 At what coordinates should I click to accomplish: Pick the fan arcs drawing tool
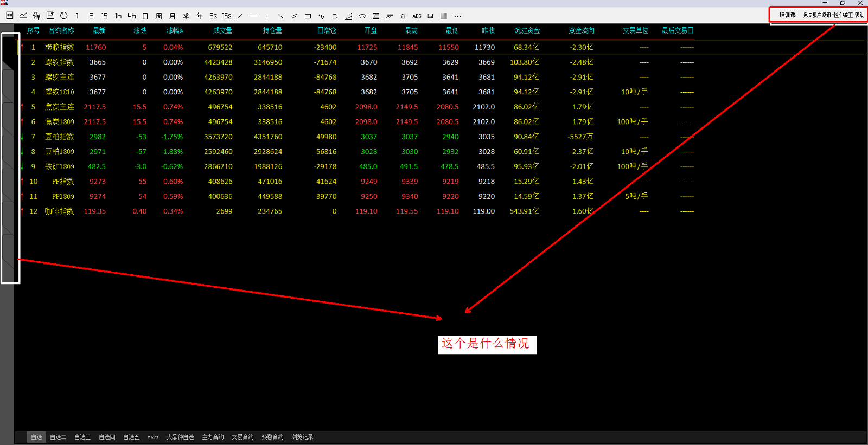point(362,16)
